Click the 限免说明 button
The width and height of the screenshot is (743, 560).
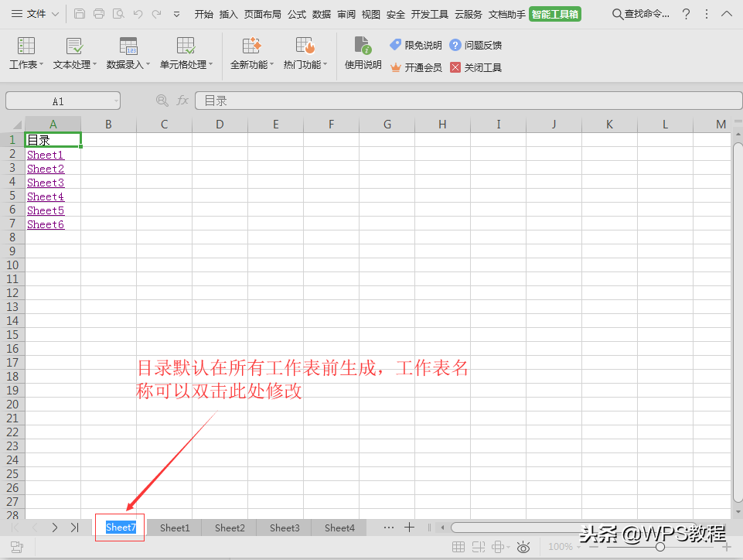[415, 45]
